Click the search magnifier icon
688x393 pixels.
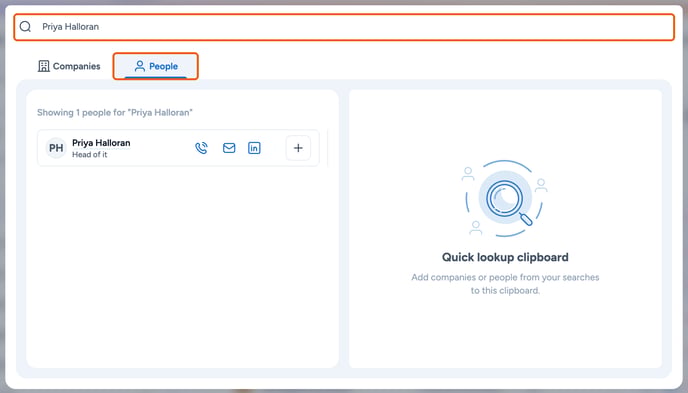pos(25,27)
